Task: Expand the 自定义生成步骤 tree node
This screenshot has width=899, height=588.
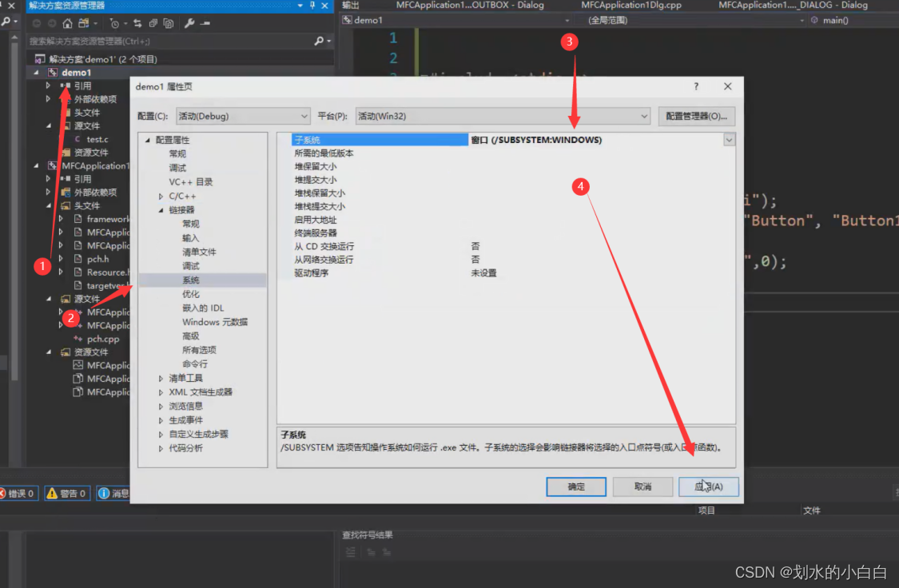Action: 161,435
